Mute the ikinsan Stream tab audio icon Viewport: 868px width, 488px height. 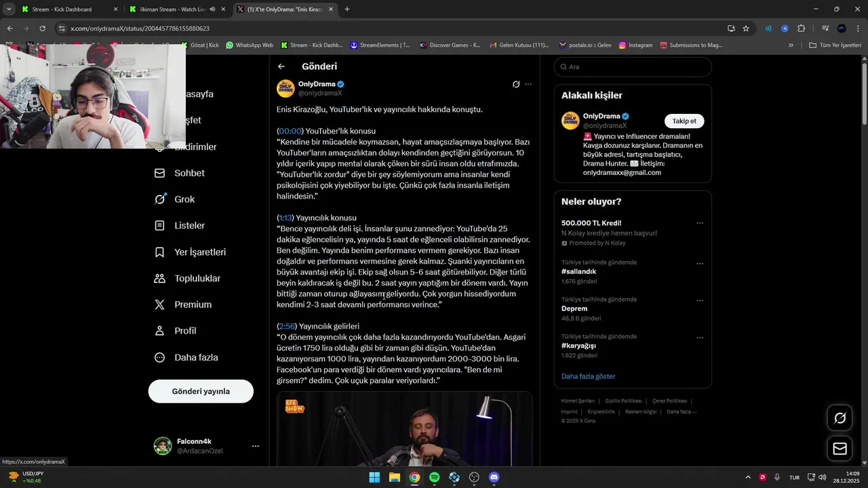pos(212,9)
